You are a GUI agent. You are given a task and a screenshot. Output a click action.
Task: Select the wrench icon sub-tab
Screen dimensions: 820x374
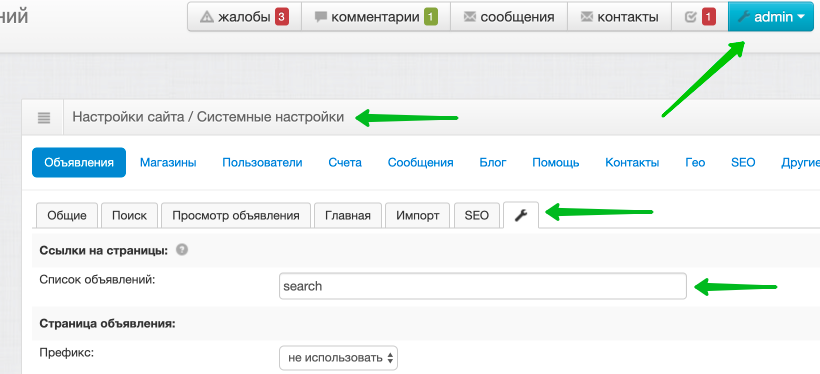click(521, 215)
